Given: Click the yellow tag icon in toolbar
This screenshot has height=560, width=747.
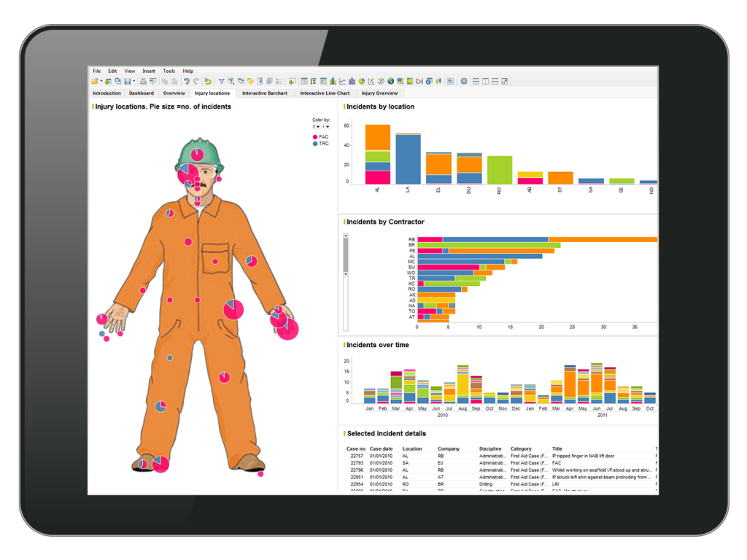Looking at the screenshot, I should pos(250,81).
